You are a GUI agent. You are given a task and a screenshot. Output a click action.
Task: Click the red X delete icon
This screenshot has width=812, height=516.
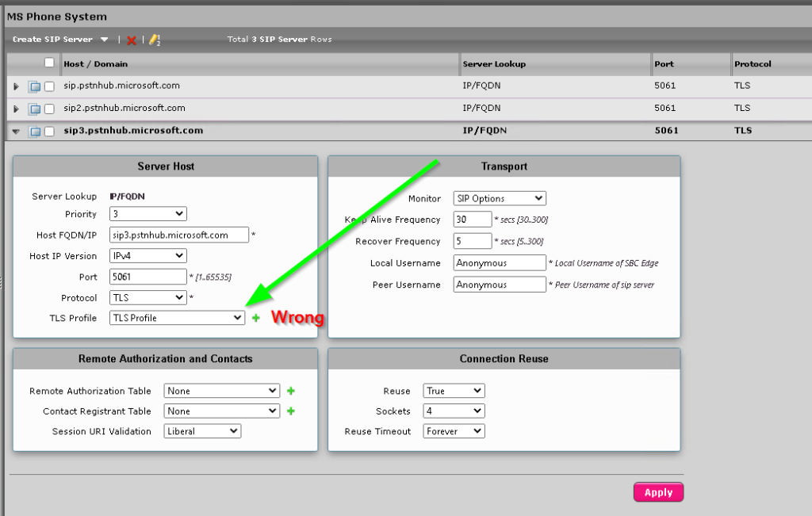coord(132,40)
